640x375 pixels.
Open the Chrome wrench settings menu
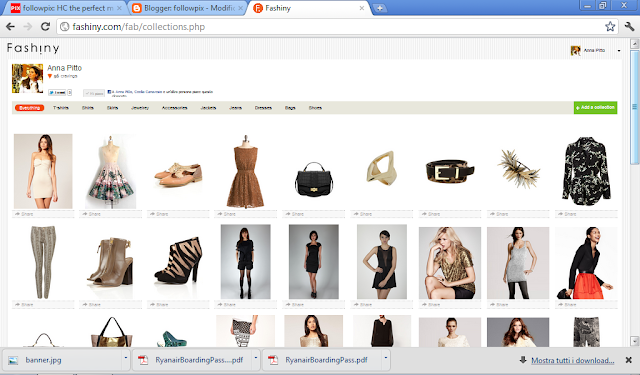tap(629, 27)
